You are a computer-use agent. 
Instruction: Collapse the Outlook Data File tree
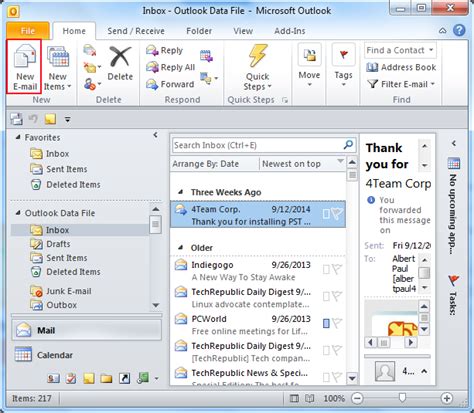(x=18, y=213)
